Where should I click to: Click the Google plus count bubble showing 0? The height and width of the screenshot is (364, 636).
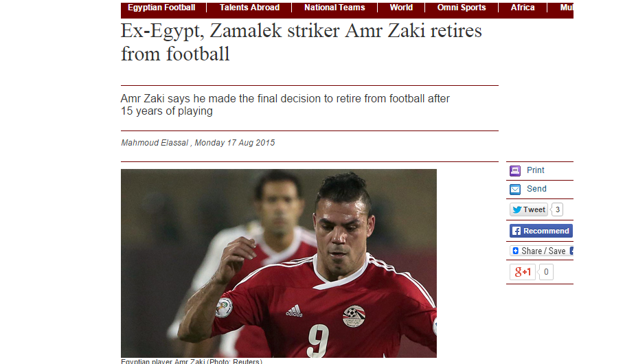546,272
